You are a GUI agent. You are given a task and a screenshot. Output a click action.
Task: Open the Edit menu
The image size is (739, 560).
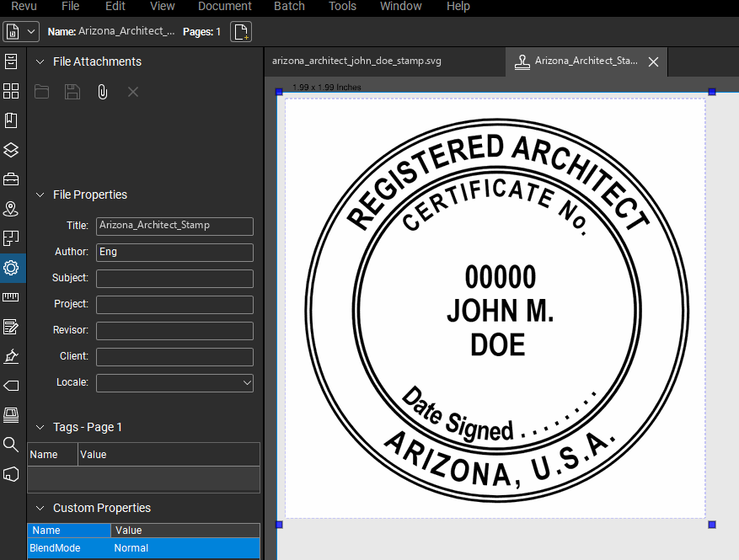pyautogui.click(x=115, y=6)
